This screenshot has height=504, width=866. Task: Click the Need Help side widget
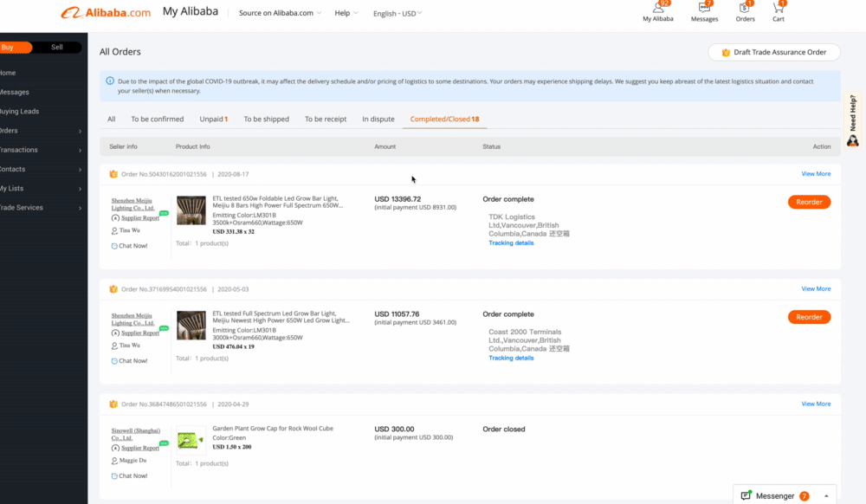(853, 121)
